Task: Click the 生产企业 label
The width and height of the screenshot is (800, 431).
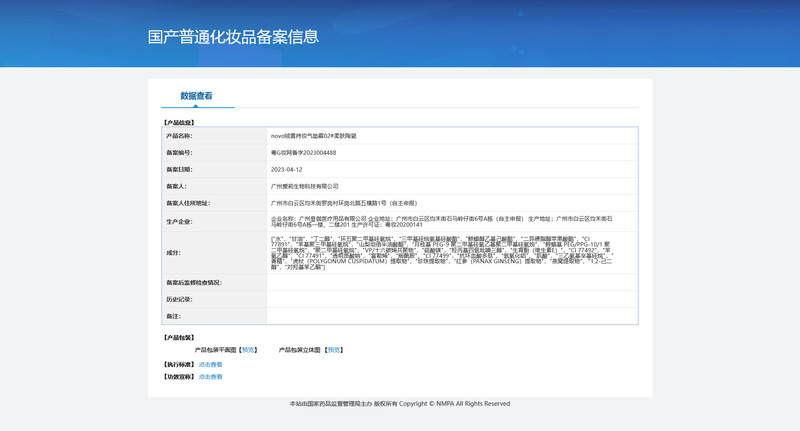Action: pyautogui.click(x=179, y=222)
